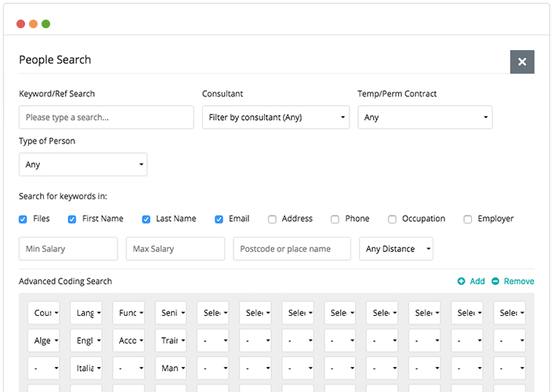This screenshot has width=554, height=392.
Task: Click the green plus Add icon
Action: (462, 281)
